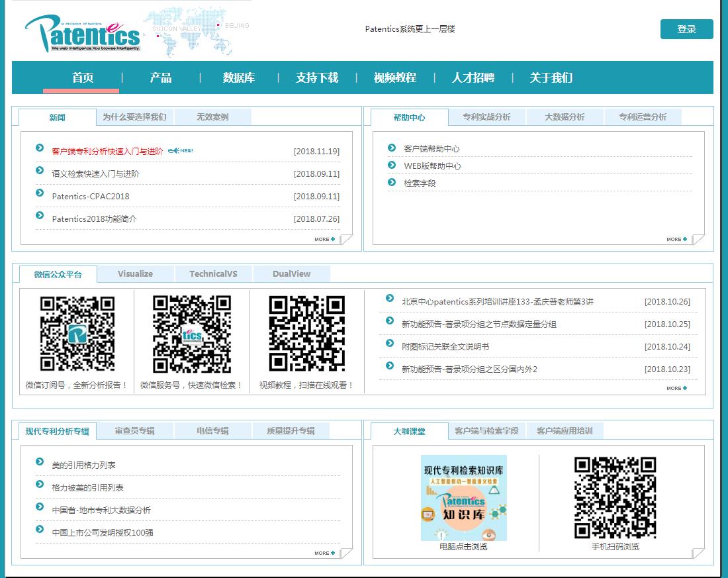Screen dimensions: 728x578
Task: Switch to the Visualize tab
Action: pyautogui.click(x=135, y=273)
